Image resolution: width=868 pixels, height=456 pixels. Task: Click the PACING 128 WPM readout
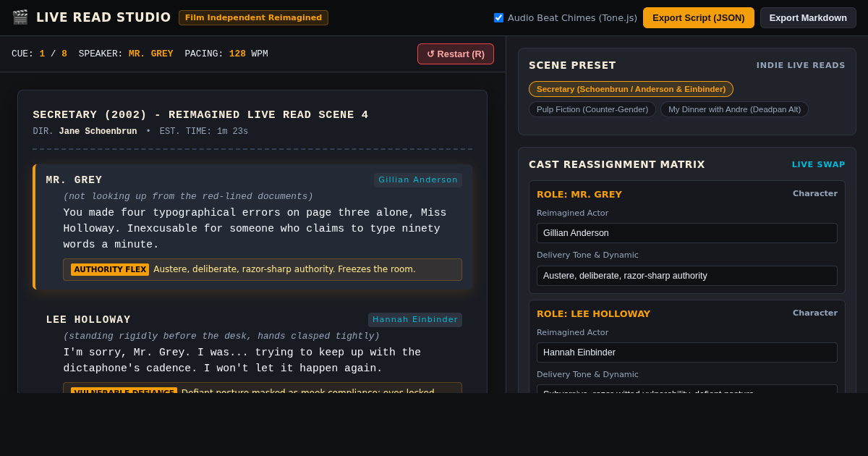click(x=226, y=54)
